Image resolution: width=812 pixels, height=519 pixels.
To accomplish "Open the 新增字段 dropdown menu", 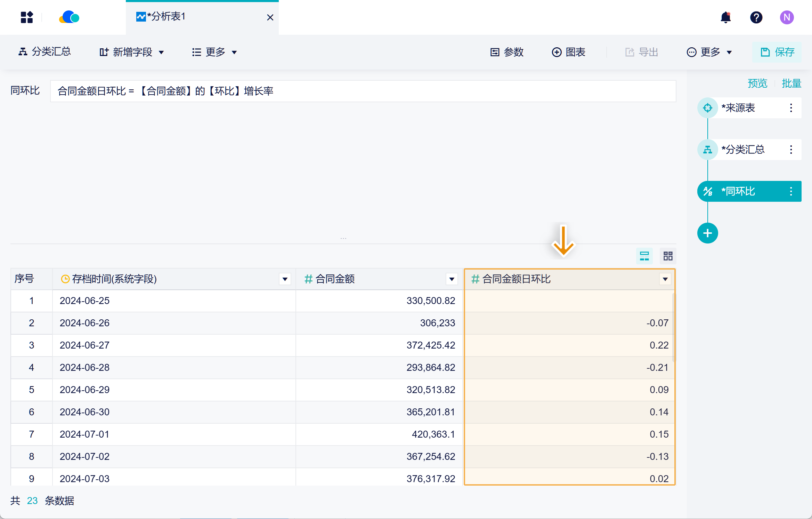I will (x=132, y=52).
